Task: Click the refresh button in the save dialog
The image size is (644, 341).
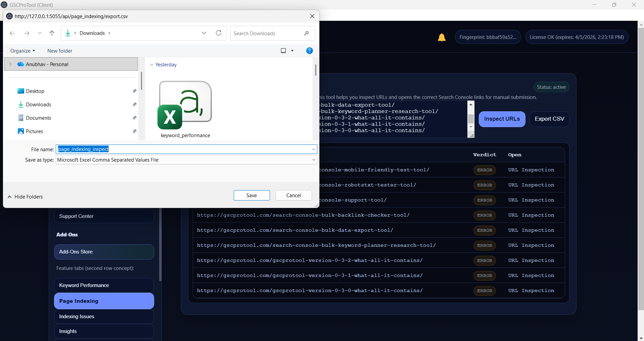Action: tap(219, 33)
